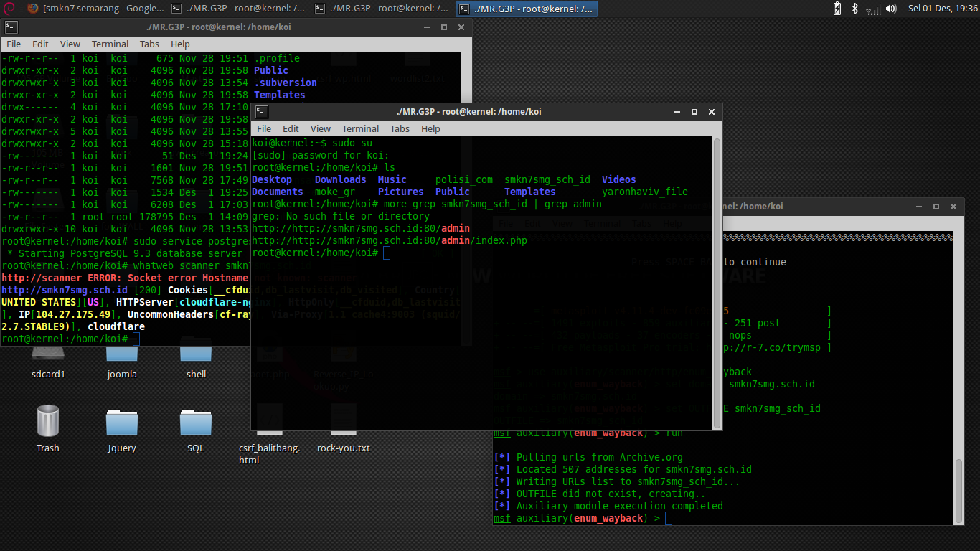Click the smkn7smg_sch_id entry in ls output
980x551 pixels.
tap(547, 180)
